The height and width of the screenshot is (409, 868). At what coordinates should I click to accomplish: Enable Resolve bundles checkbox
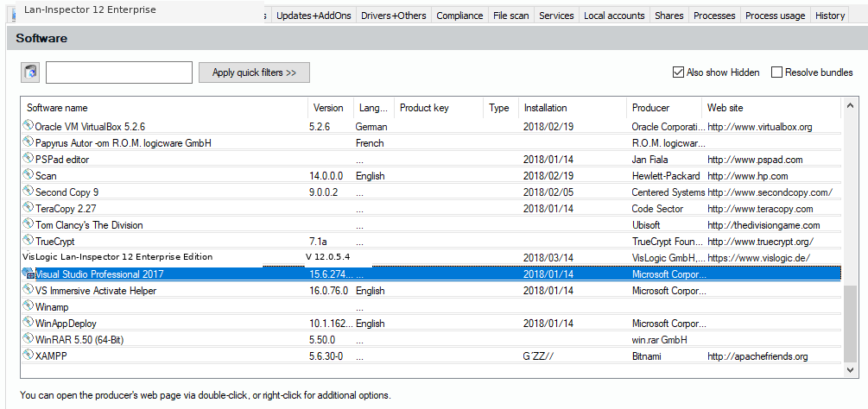[x=776, y=72]
